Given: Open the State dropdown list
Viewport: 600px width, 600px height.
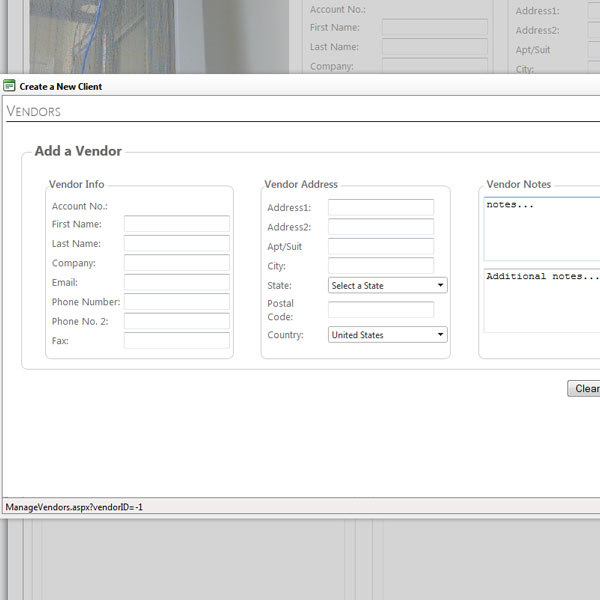Looking at the screenshot, I should pos(387,285).
